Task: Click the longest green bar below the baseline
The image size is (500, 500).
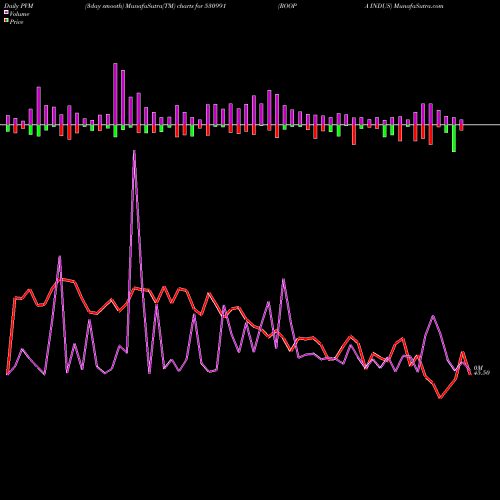Action: (454, 138)
